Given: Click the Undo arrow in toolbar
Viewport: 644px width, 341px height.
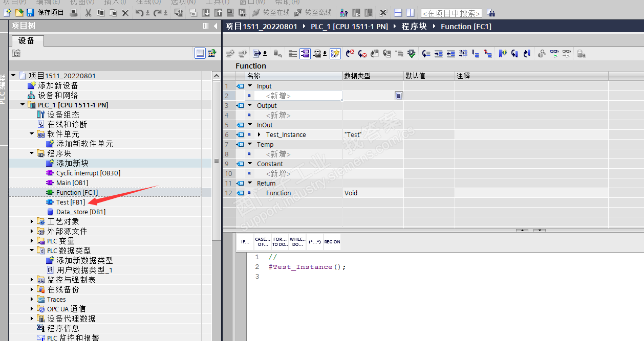Looking at the screenshot, I should (140, 12).
